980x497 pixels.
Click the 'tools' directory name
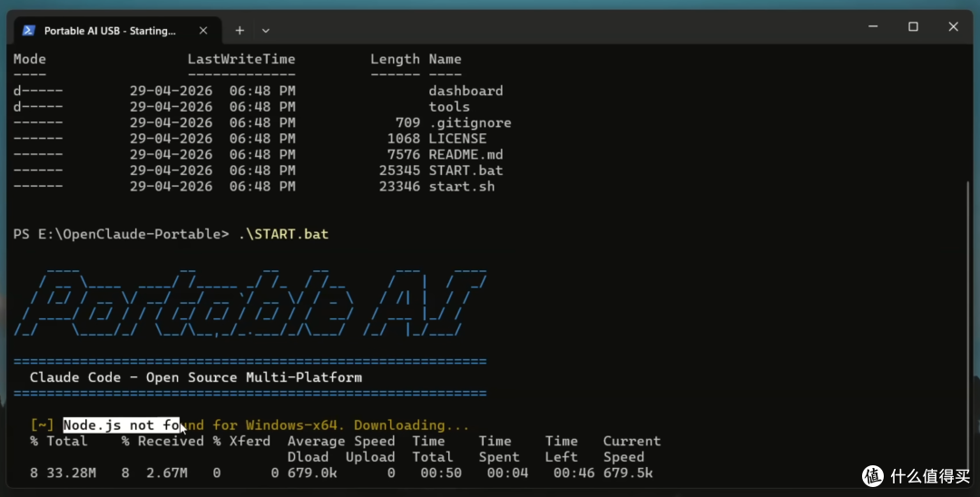449,107
